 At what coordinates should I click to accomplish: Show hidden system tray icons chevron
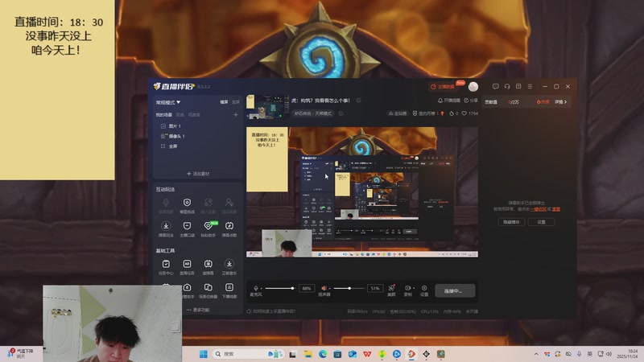pos(536,354)
